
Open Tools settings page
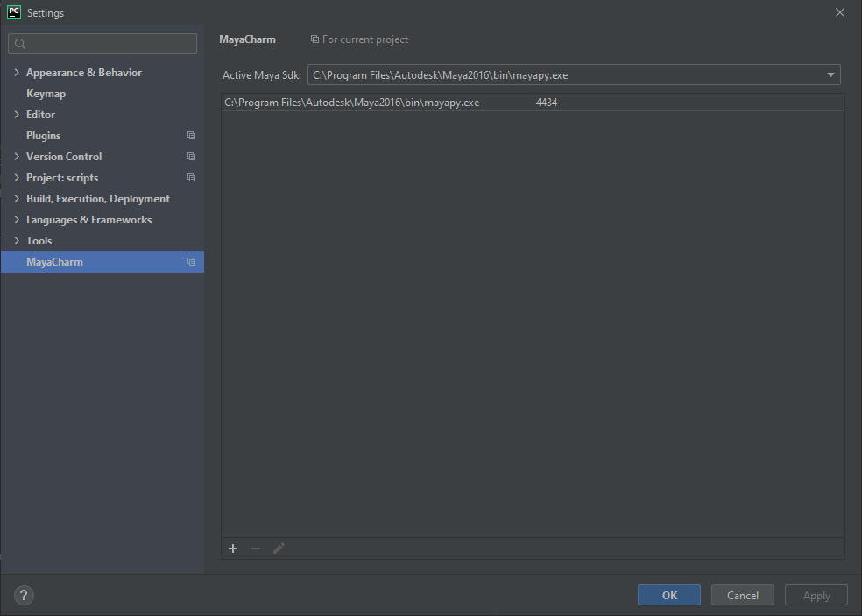click(x=39, y=241)
